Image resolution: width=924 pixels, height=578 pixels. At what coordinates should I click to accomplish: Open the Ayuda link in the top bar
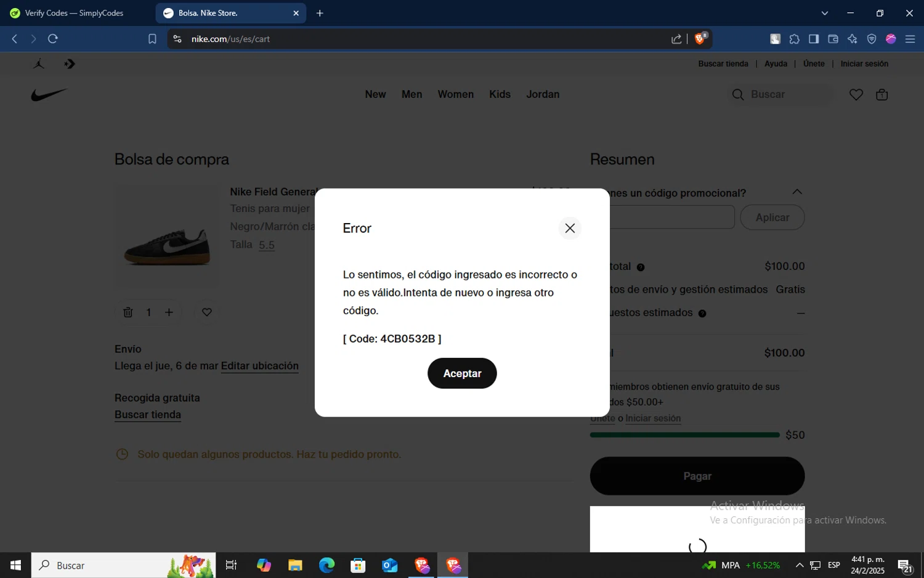click(776, 63)
